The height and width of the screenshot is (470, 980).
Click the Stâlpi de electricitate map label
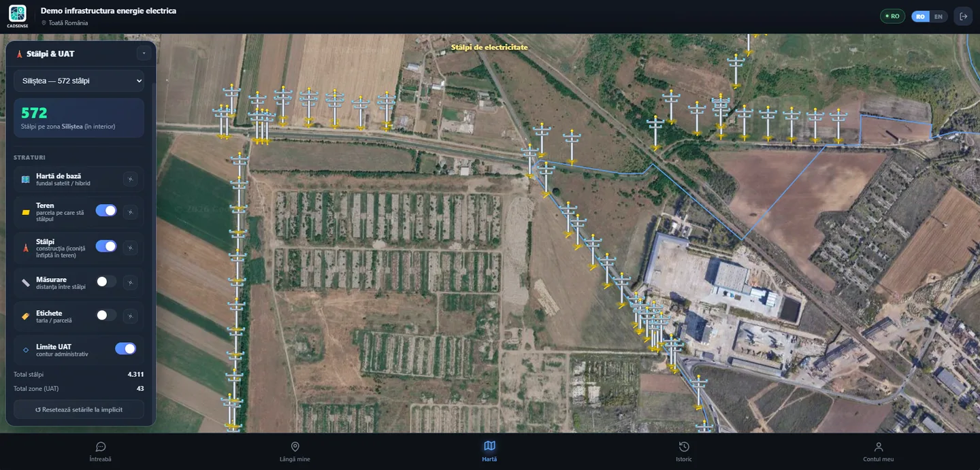489,48
